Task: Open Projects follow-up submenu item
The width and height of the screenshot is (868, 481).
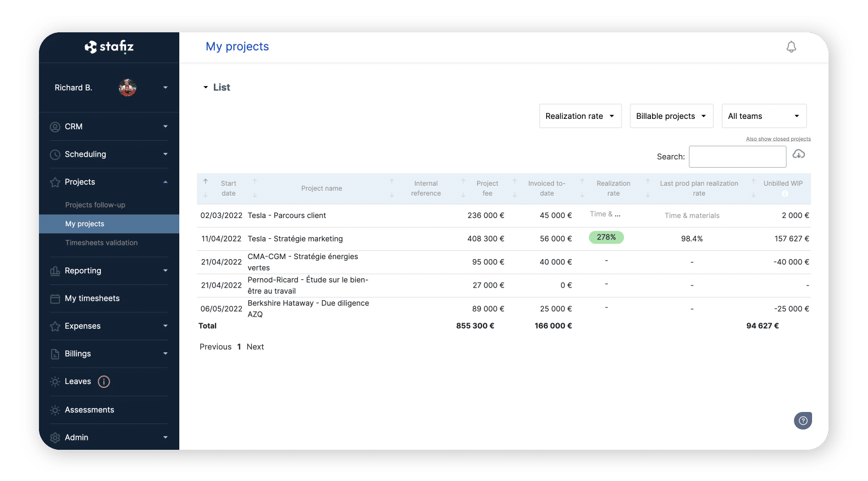Action: point(95,205)
